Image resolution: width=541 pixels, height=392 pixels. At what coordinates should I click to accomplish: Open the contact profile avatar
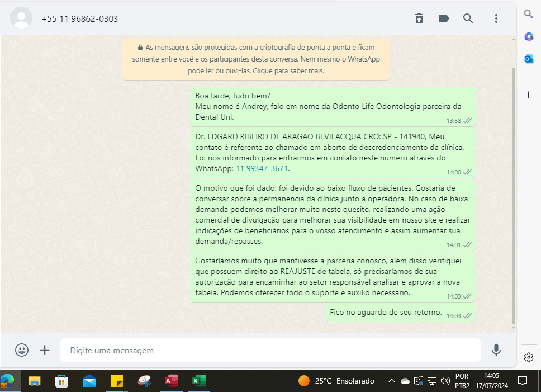(x=21, y=18)
